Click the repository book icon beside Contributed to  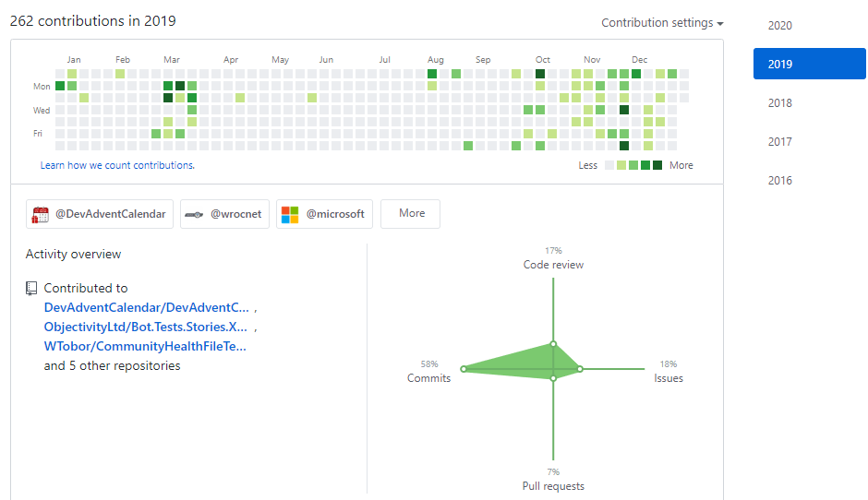click(x=32, y=289)
